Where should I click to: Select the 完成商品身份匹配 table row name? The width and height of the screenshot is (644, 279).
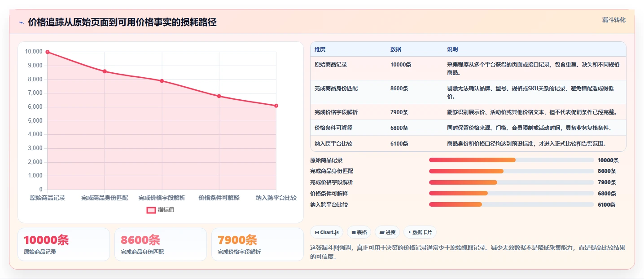point(336,89)
